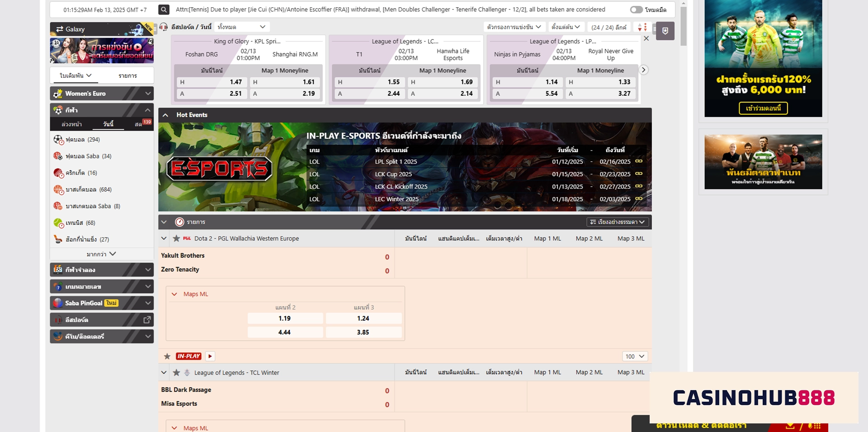Open the ตัวกรองการแข่งขัน filter dropdown

click(x=514, y=27)
